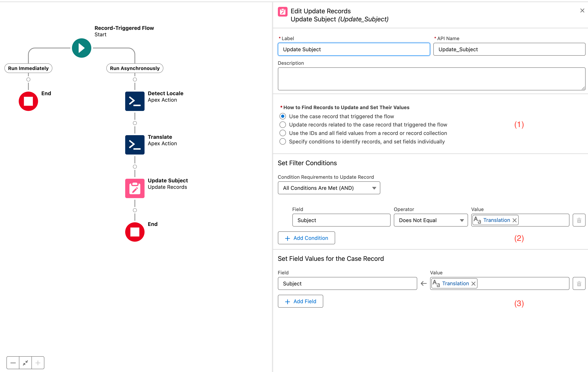Select the Detect Locale Apex Action icon

135,101
